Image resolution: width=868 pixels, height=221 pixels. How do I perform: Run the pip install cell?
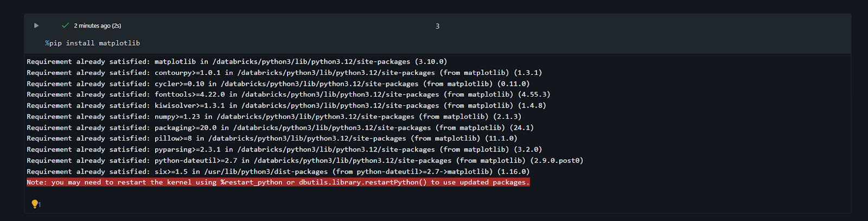[x=36, y=26]
